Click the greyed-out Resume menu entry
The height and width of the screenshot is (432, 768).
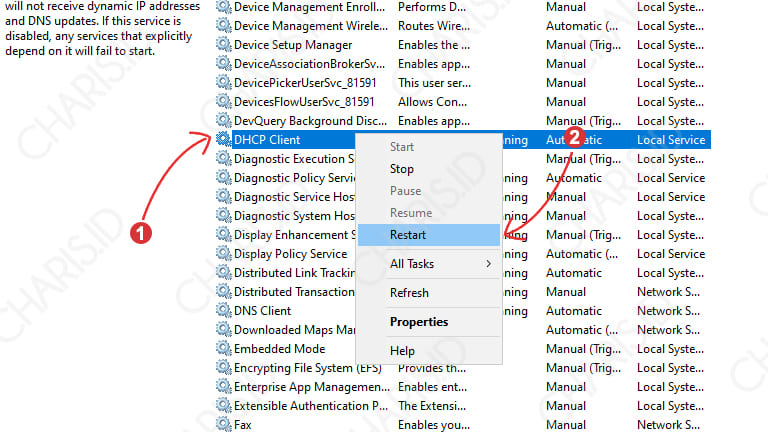[x=429, y=213]
